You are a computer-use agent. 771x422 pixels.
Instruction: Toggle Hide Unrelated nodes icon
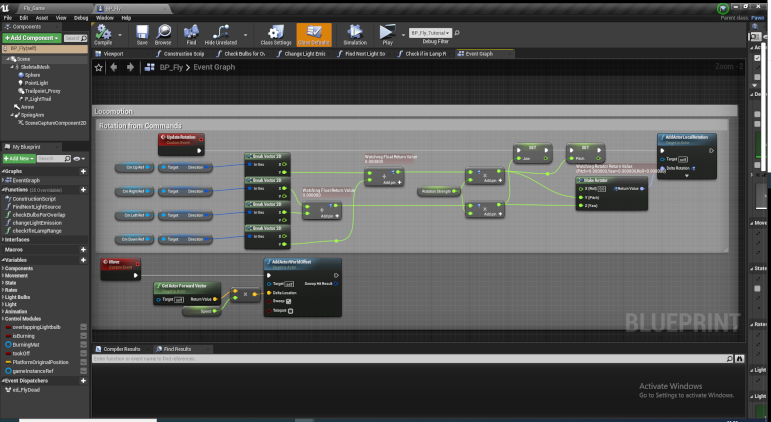[x=220, y=32]
